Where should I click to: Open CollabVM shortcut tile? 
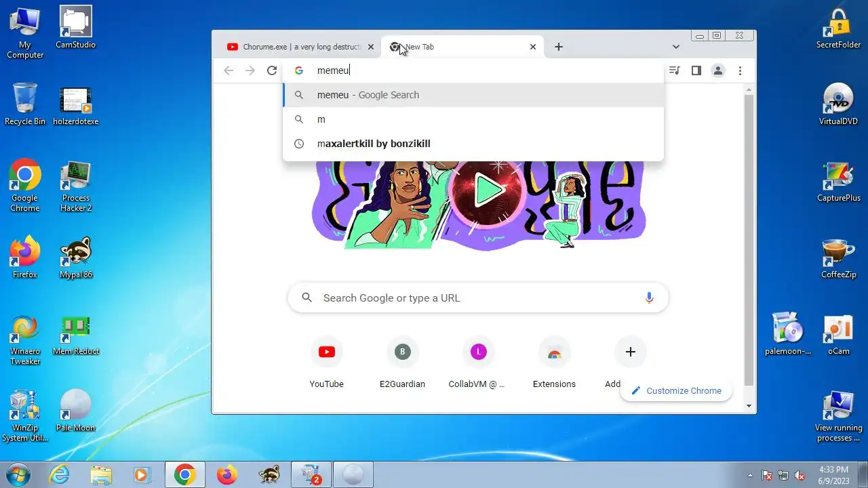[x=478, y=364]
